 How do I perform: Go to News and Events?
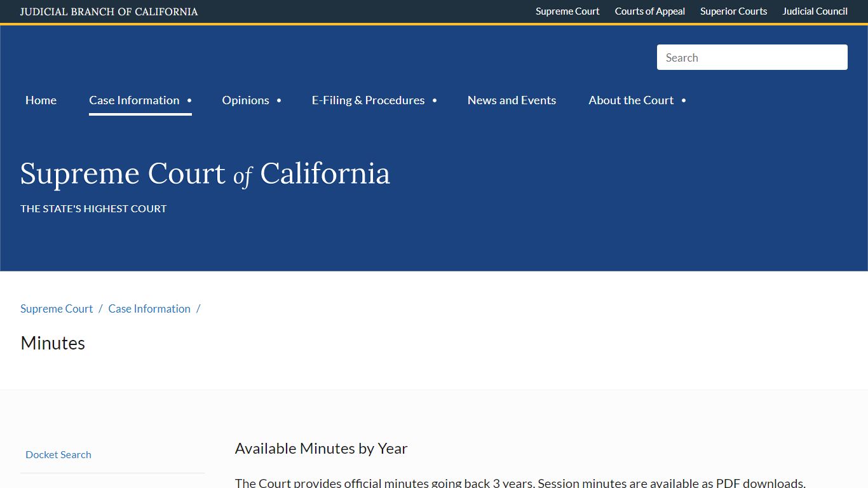pos(512,100)
